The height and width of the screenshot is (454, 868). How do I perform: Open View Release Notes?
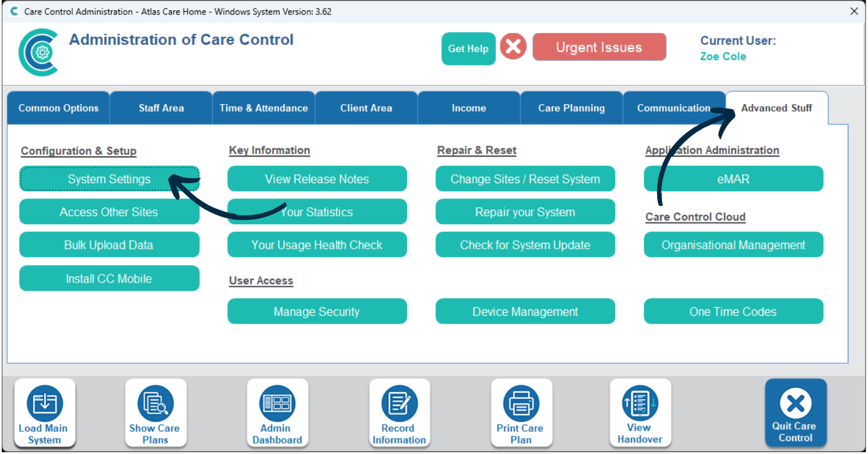click(317, 179)
